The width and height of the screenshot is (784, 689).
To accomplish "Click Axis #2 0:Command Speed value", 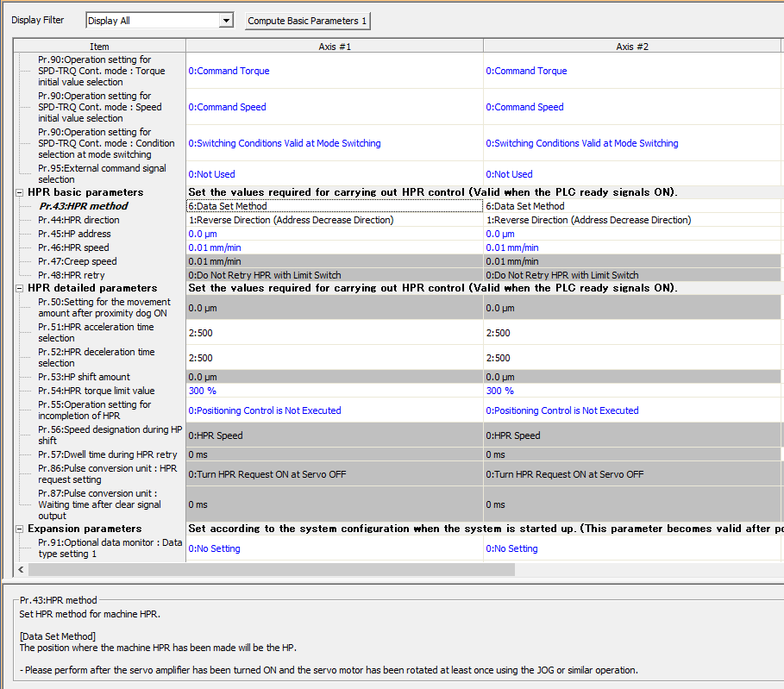I will 632,107.
